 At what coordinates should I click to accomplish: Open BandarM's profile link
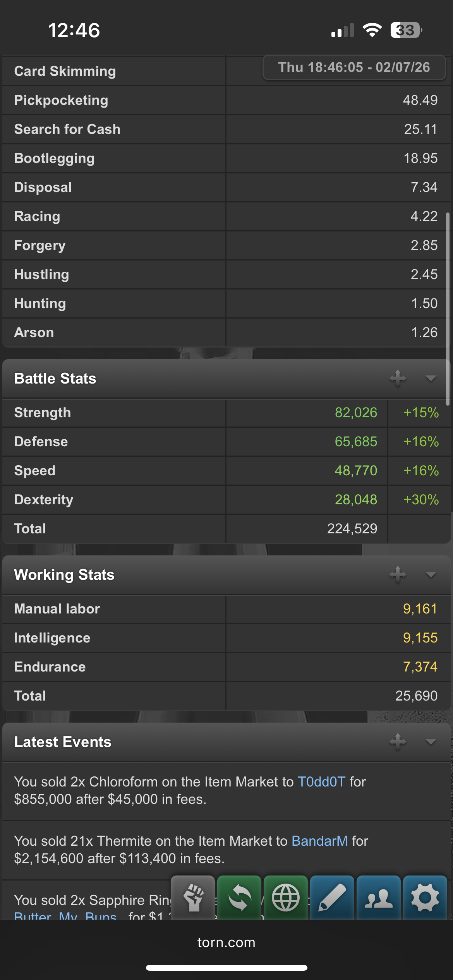click(x=319, y=841)
